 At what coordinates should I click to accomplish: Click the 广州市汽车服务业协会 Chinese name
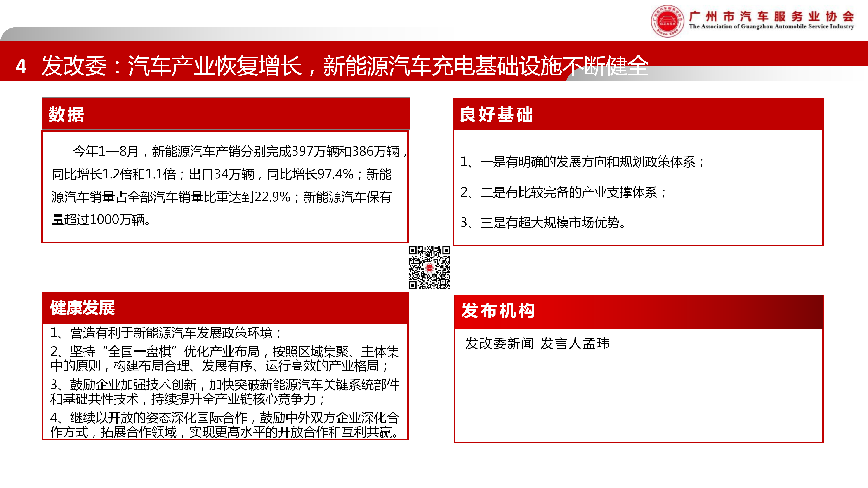click(x=772, y=16)
